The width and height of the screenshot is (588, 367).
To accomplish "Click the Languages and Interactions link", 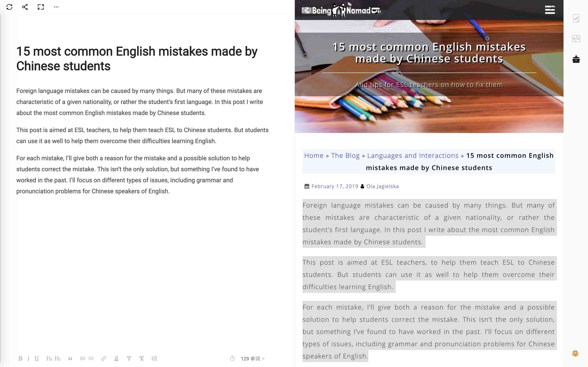I will click(x=413, y=155).
